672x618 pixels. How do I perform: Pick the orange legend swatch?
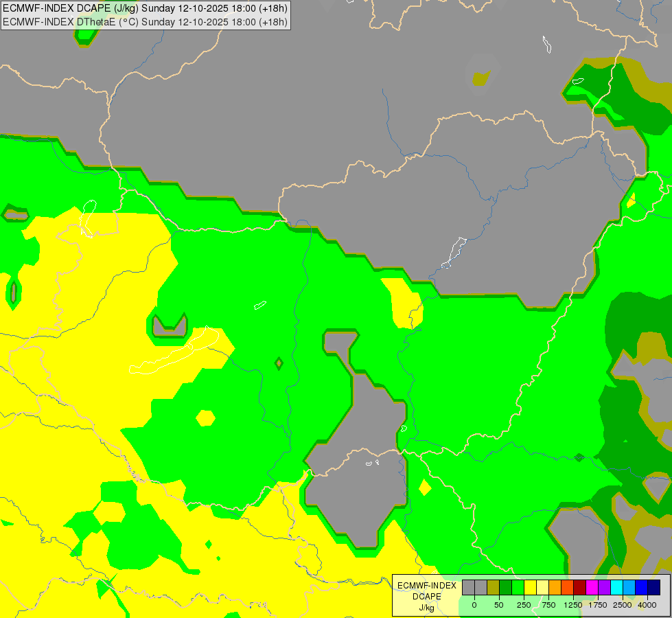555,588
